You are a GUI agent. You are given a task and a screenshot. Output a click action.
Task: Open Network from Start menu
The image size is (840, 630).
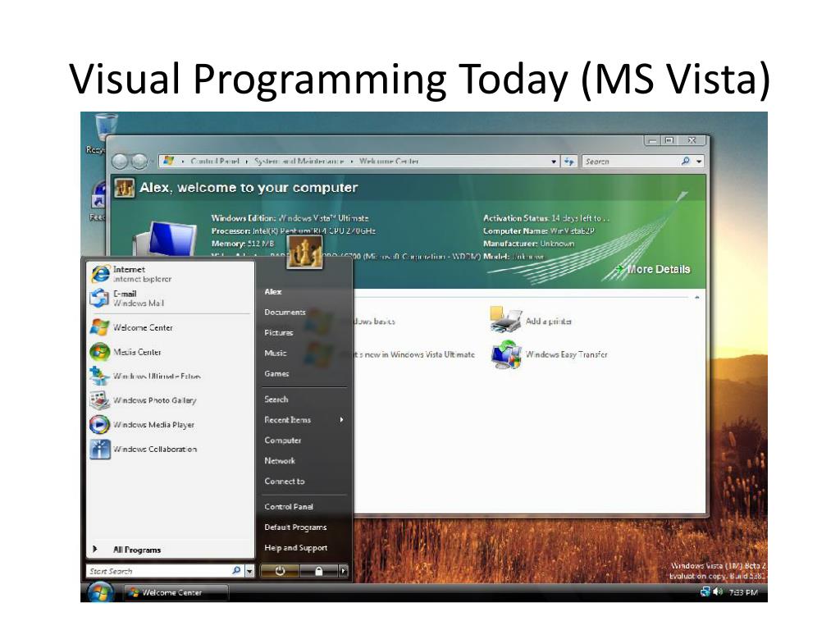(280, 461)
